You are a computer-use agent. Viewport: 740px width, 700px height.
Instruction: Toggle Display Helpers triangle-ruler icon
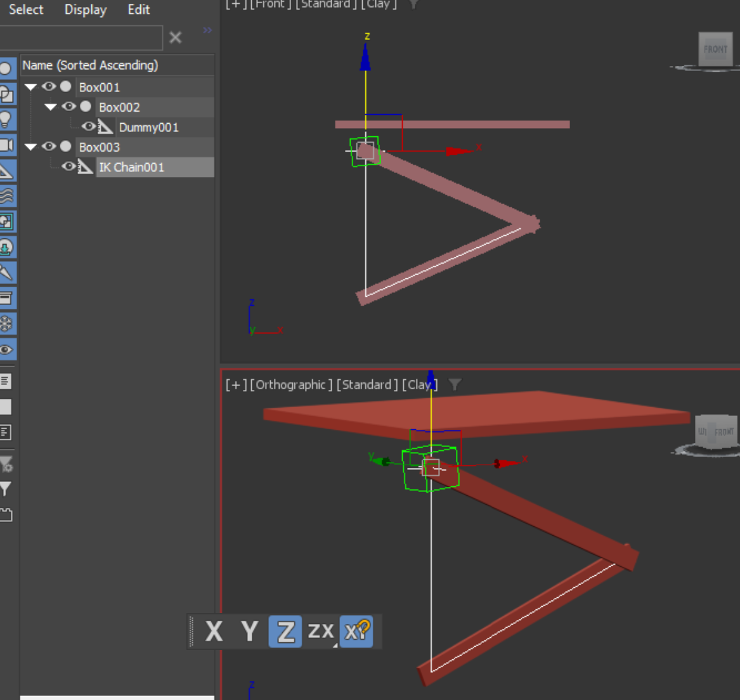[x=6, y=171]
